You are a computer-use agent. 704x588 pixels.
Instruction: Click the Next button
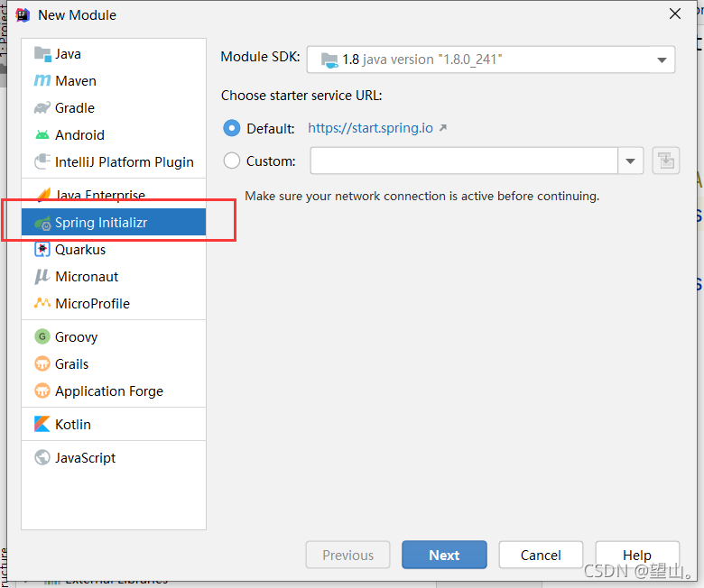[x=444, y=555]
